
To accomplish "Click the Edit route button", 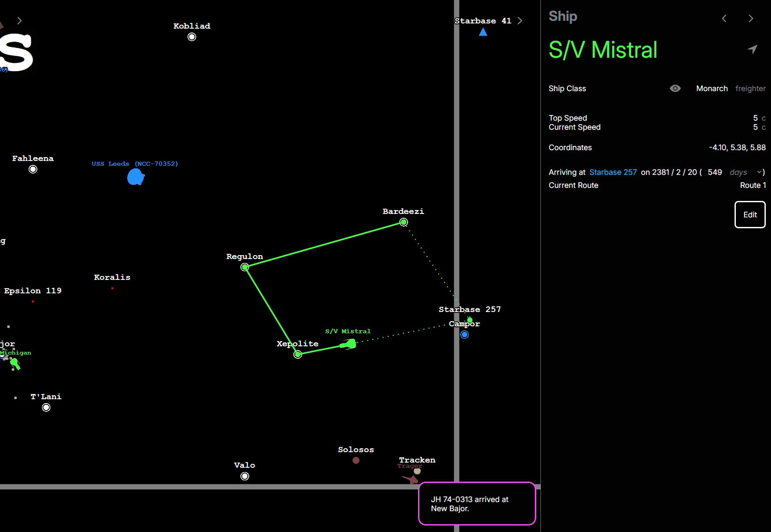I will [x=750, y=214].
